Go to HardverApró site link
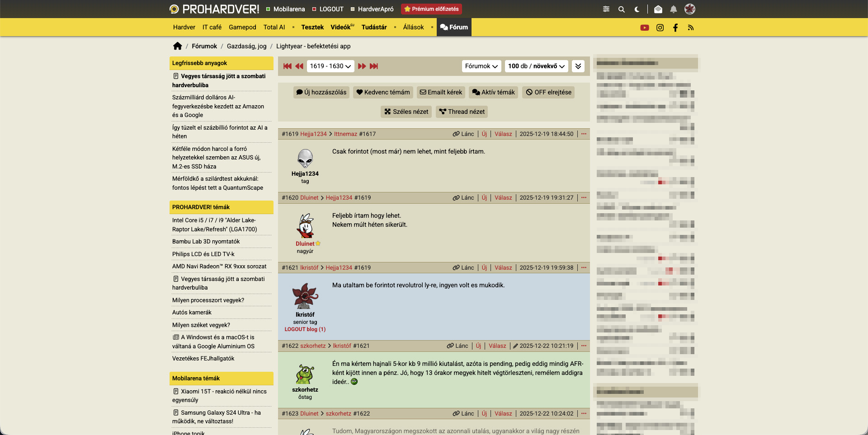 (372, 9)
